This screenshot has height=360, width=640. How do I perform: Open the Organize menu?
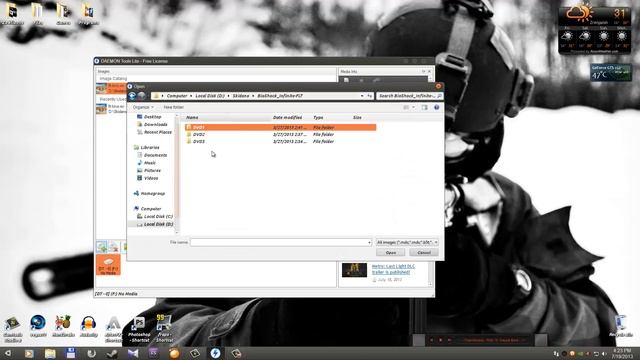143,107
